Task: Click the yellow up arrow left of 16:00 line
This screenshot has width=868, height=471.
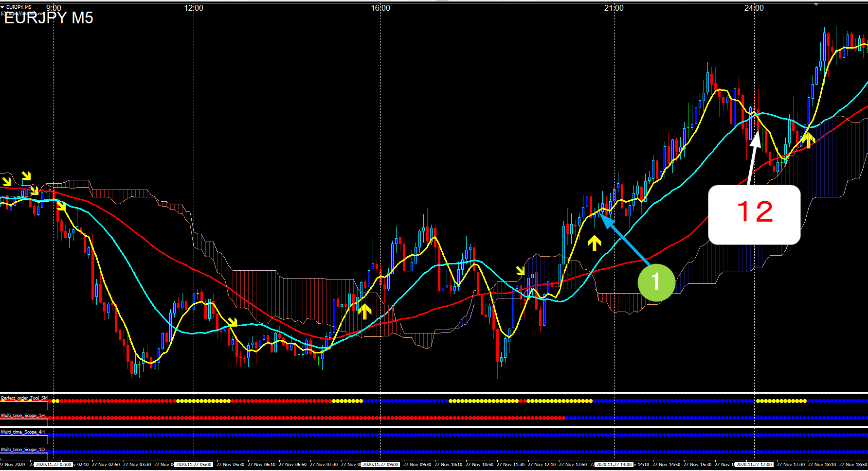Action: point(365,311)
